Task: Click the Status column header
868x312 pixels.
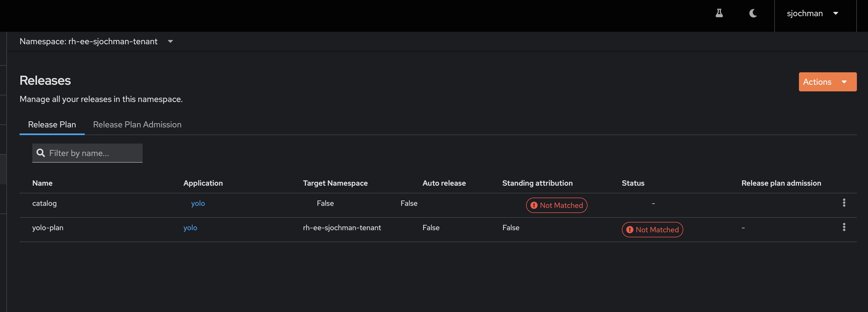Action: tap(633, 183)
